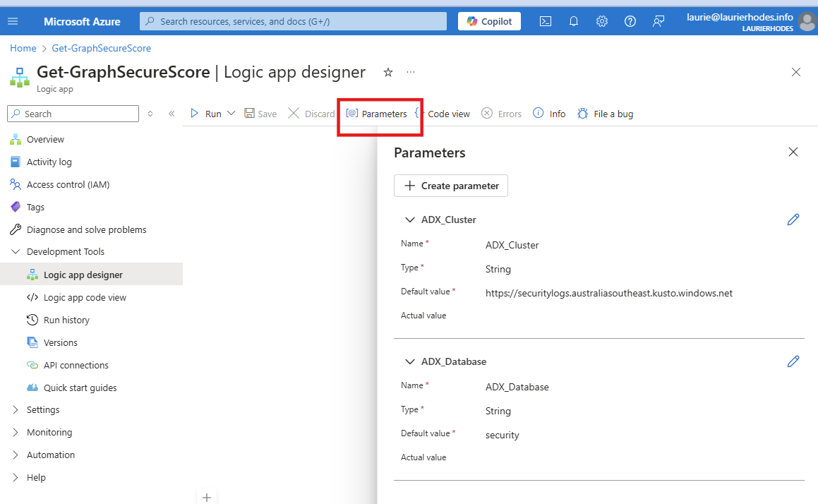Screen dimensions: 818x504
Task: Click Create parameter button
Action: point(451,186)
